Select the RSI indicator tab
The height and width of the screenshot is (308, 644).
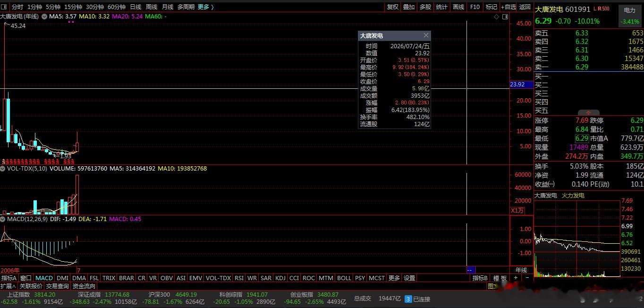pyautogui.click(x=239, y=278)
